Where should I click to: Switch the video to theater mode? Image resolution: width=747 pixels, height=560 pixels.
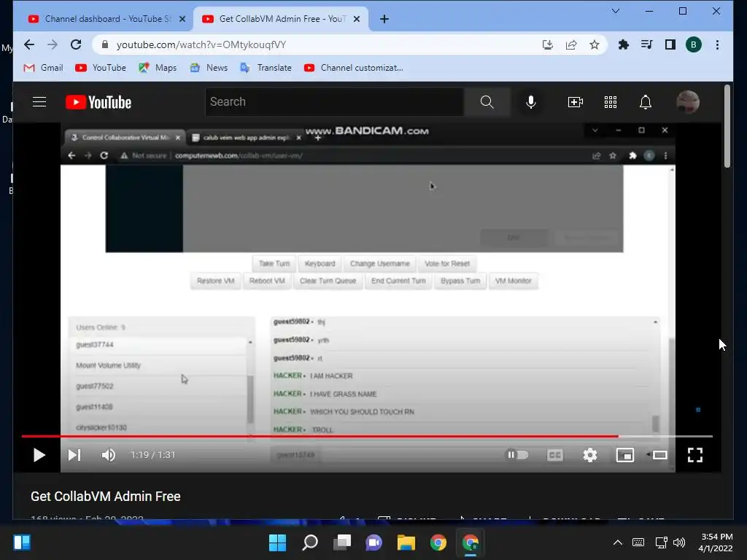(659, 455)
